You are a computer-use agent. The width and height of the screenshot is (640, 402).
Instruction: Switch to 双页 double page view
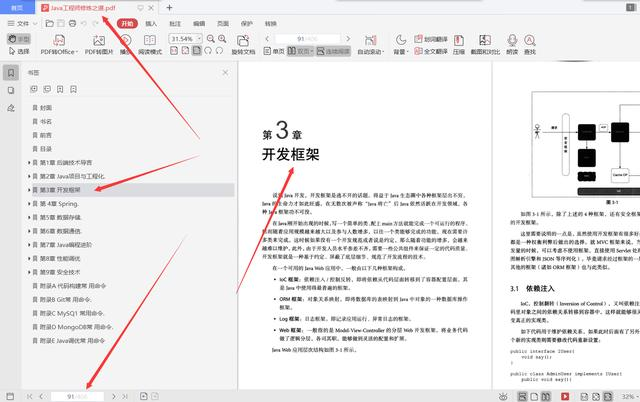[x=300, y=51]
